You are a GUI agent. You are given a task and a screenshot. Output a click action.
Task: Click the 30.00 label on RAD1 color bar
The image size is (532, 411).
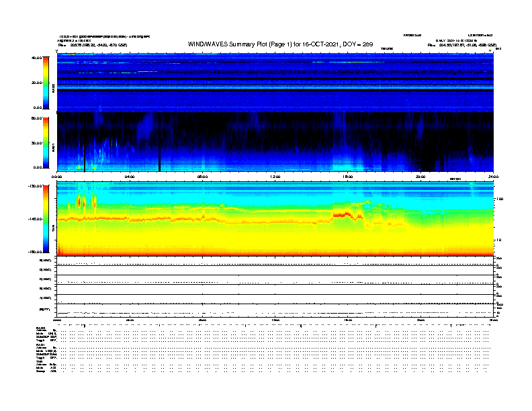36,143
